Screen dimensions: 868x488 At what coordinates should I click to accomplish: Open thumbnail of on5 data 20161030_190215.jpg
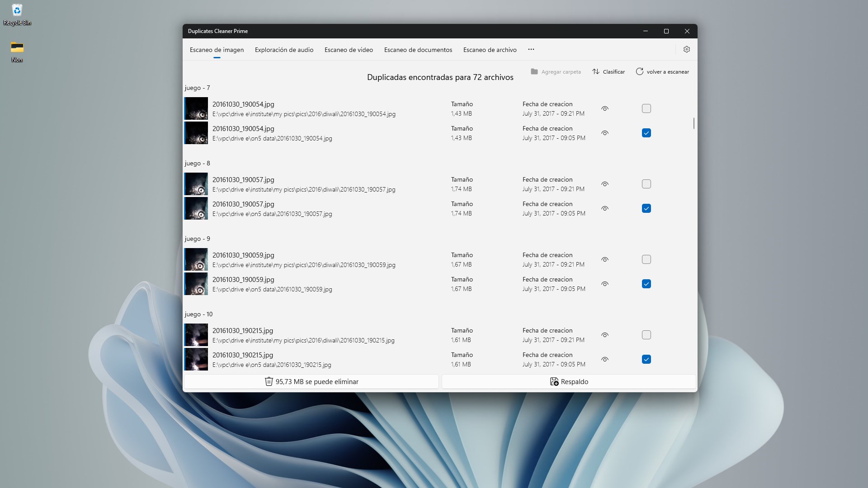click(x=196, y=359)
